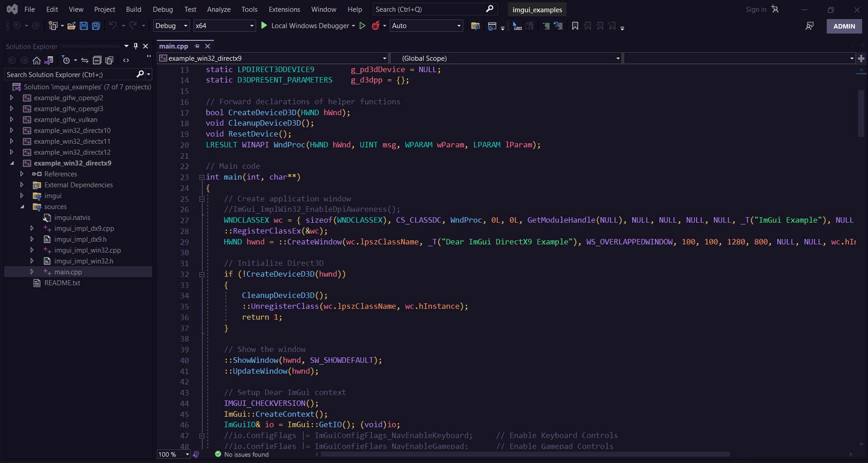868x463 pixels.
Task: Open the Solution Explorer window options dropdown arrow
Action: pos(126,46)
